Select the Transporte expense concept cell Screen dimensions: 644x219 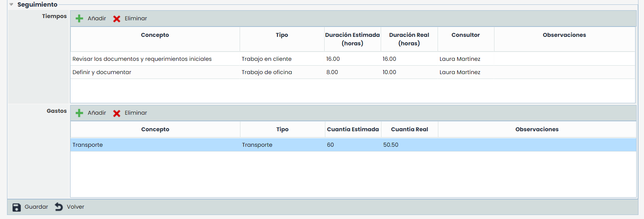point(88,145)
